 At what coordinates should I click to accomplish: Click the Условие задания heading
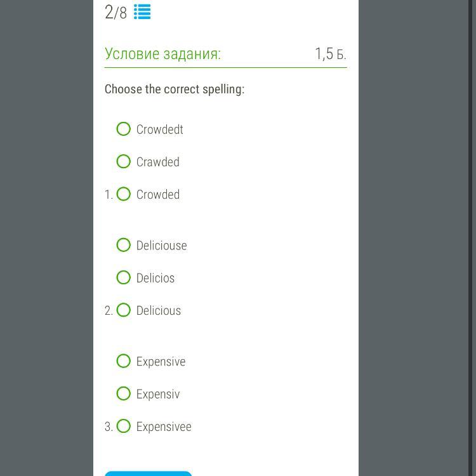(162, 54)
